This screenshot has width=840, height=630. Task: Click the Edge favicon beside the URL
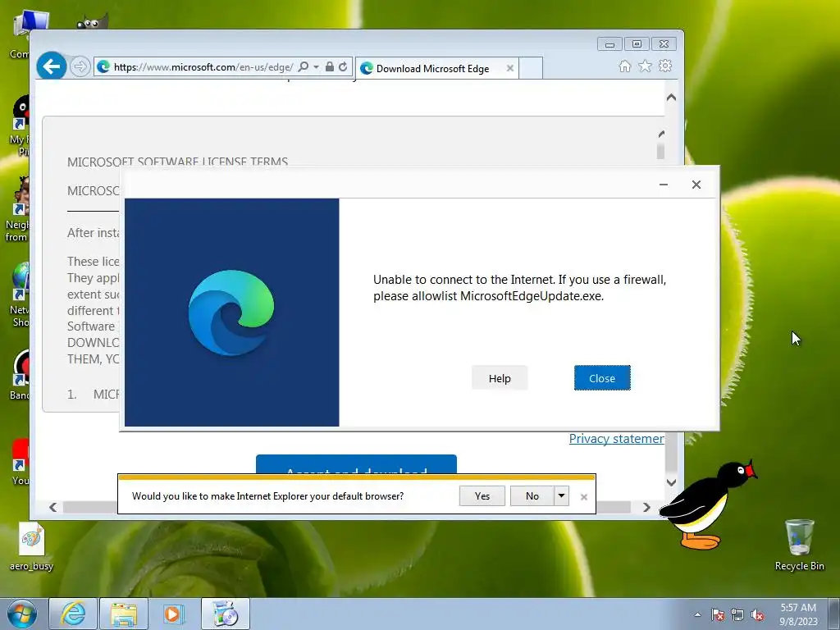[103, 66]
